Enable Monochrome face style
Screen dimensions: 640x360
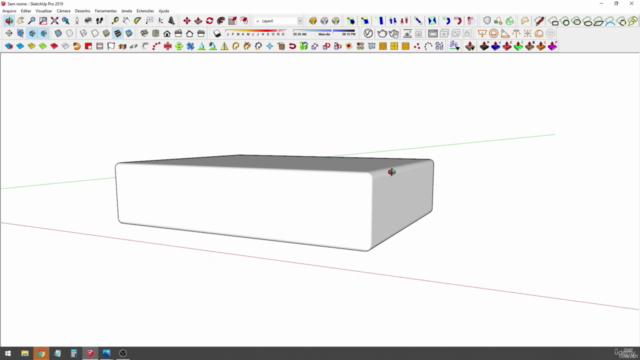coord(129,33)
